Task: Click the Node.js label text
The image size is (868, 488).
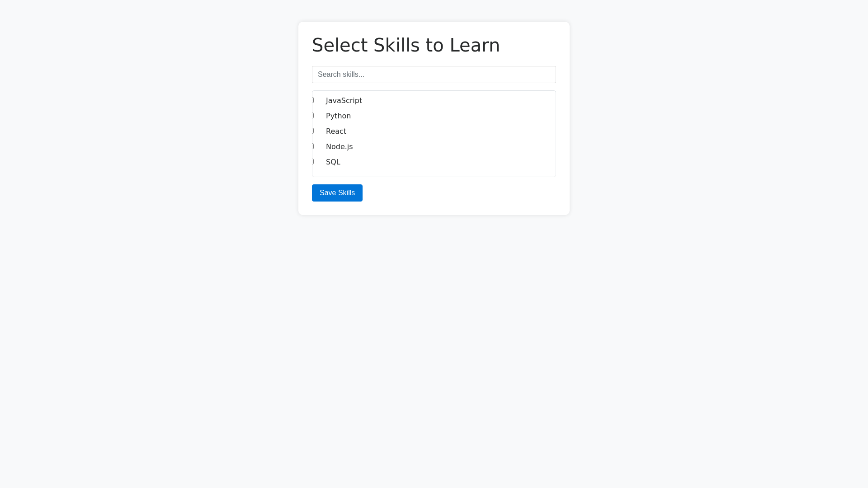Action: [339, 147]
